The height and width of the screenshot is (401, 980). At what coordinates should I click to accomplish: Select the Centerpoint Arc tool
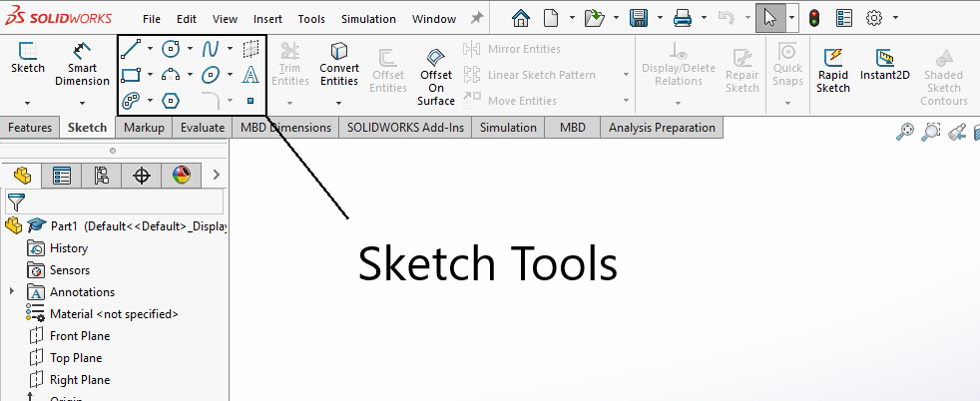[171, 75]
